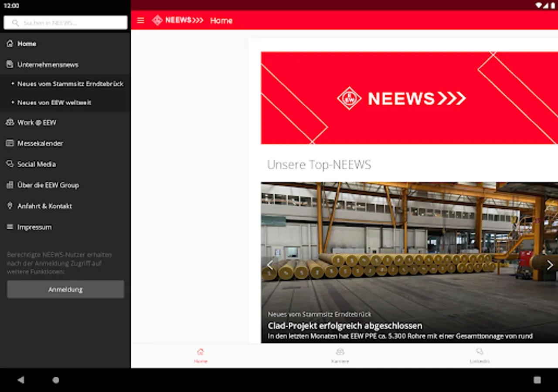Click the Home house icon in sidebar
Image resolution: width=558 pixels, height=392 pixels.
10,44
